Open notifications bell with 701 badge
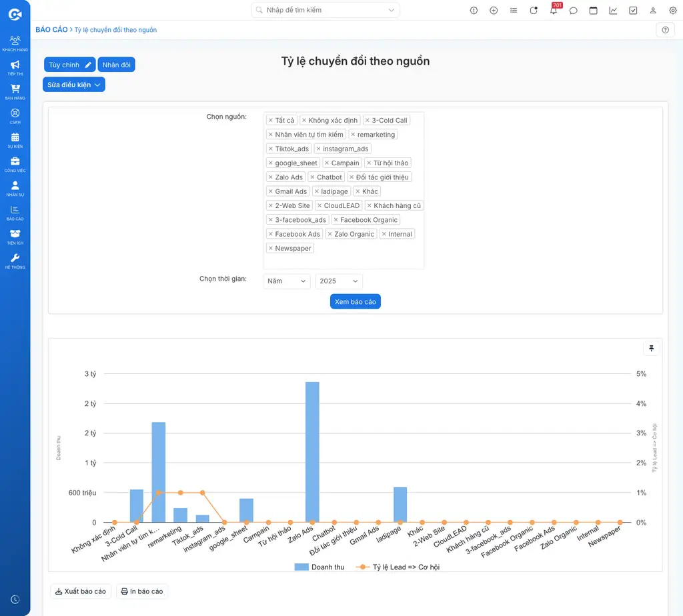The width and height of the screenshot is (683, 616). click(554, 11)
